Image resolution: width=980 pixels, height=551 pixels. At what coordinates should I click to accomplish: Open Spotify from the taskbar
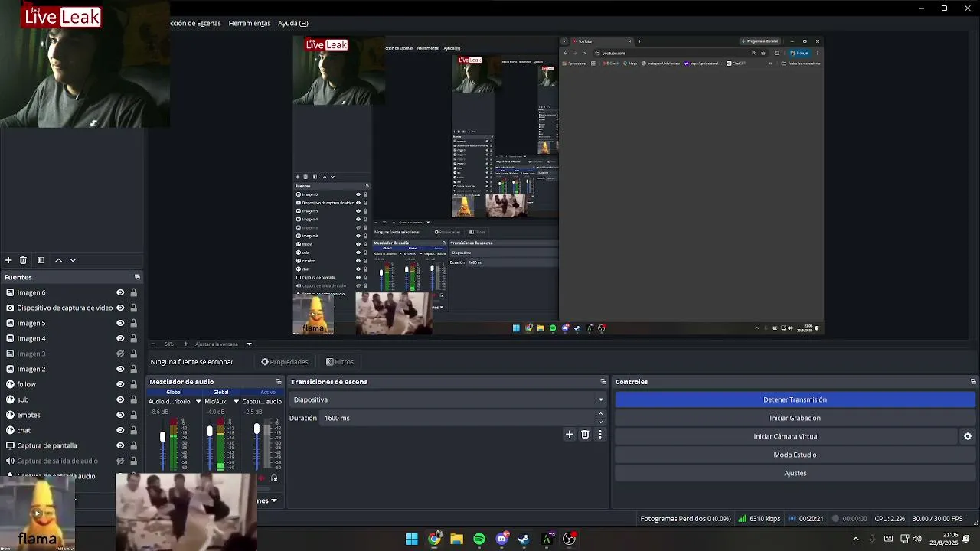[479, 539]
